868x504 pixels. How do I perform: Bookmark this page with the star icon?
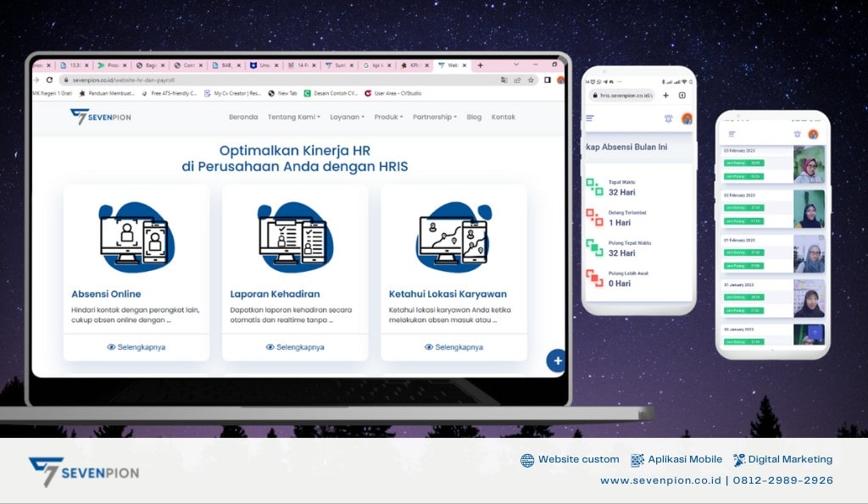pyautogui.click(x=531, y=80)
